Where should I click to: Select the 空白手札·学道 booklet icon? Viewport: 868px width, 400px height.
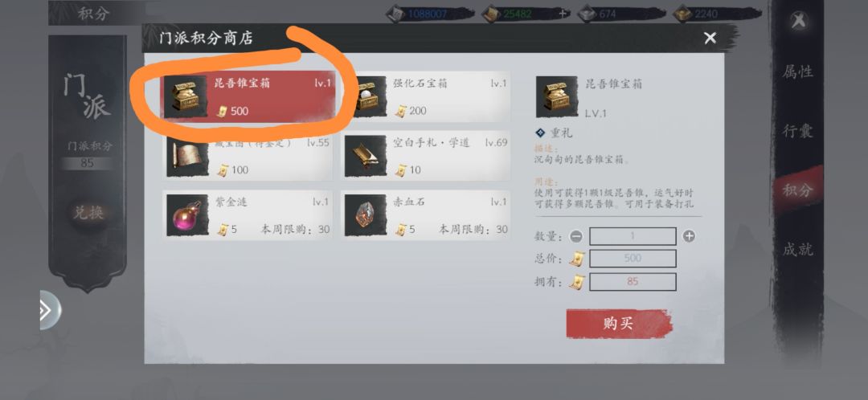[366, 156]
